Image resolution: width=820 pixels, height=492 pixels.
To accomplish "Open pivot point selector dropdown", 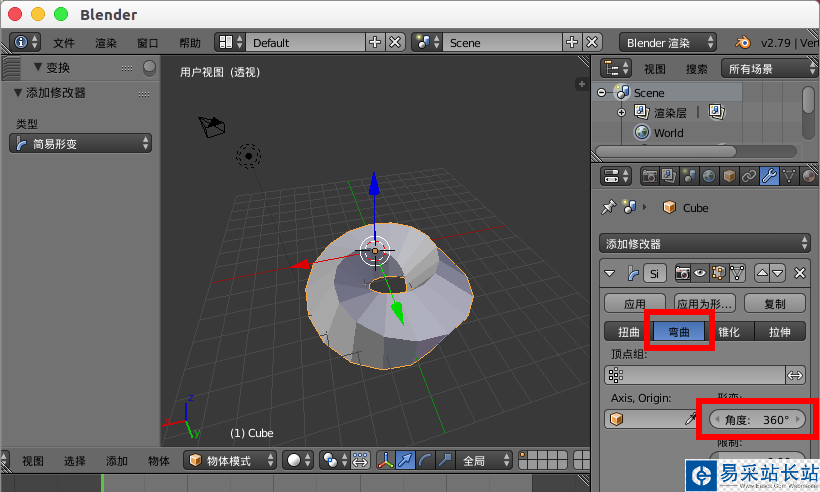I will tap(334, 460).
